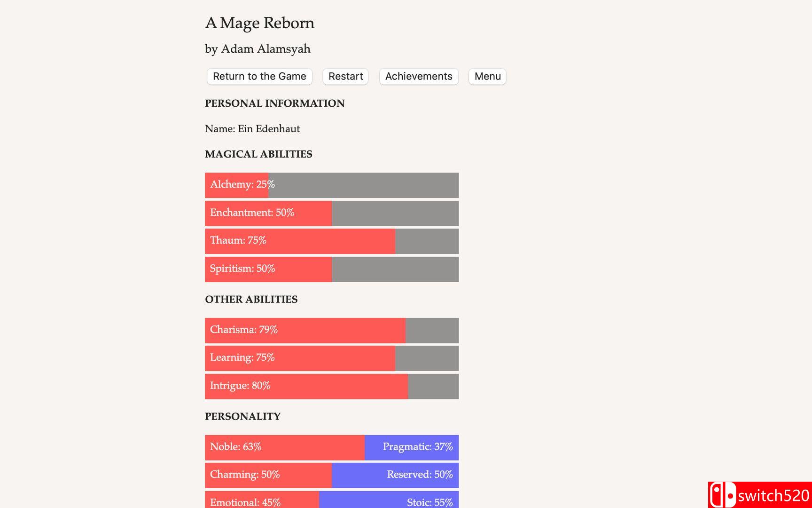Click the Stoic 55% segment

coord(389,500)
